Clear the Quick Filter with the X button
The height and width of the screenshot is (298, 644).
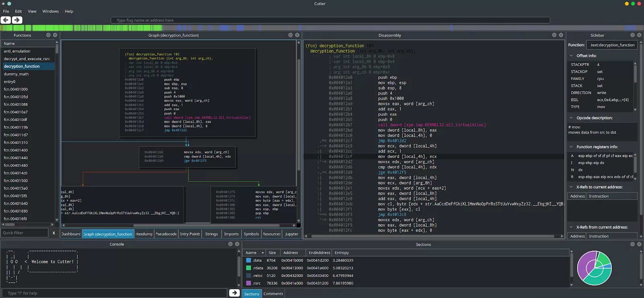pyautogui.click(x=54, y=233)
